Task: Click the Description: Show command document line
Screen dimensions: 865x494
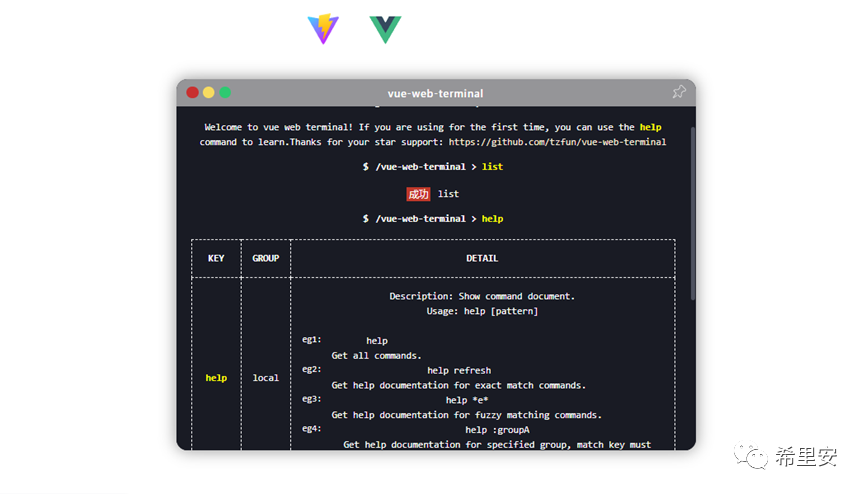Action: (482, 296)
